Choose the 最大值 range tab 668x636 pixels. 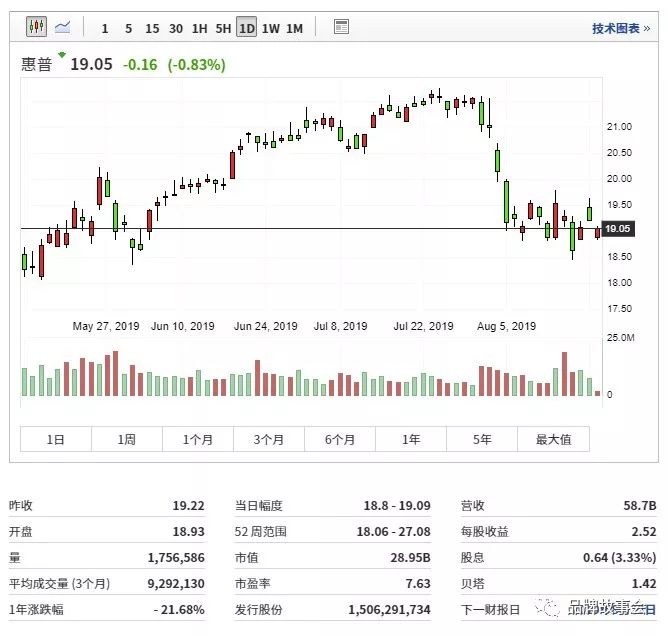[x=553, y=439]
